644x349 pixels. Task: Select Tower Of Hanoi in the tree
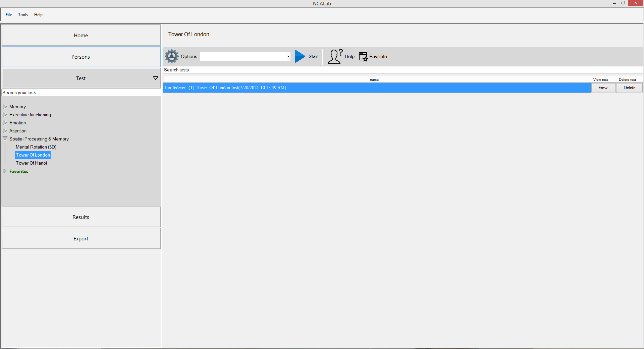point(32,163)
